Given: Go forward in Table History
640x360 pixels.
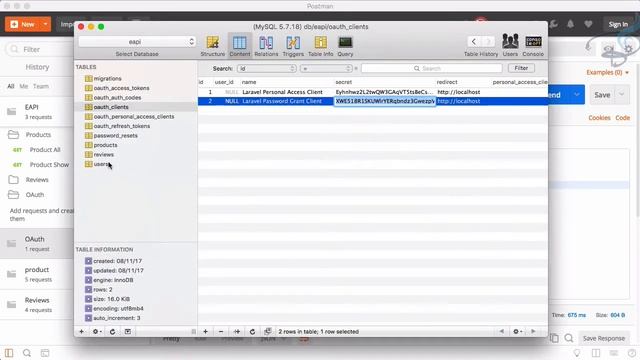Looking at the screenshot, I should click(x=488, y=41).
